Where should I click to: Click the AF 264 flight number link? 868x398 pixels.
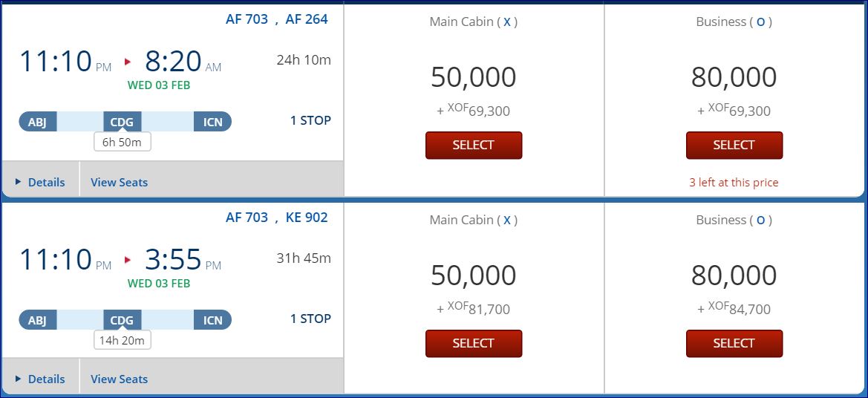click(x=306, y=19)
